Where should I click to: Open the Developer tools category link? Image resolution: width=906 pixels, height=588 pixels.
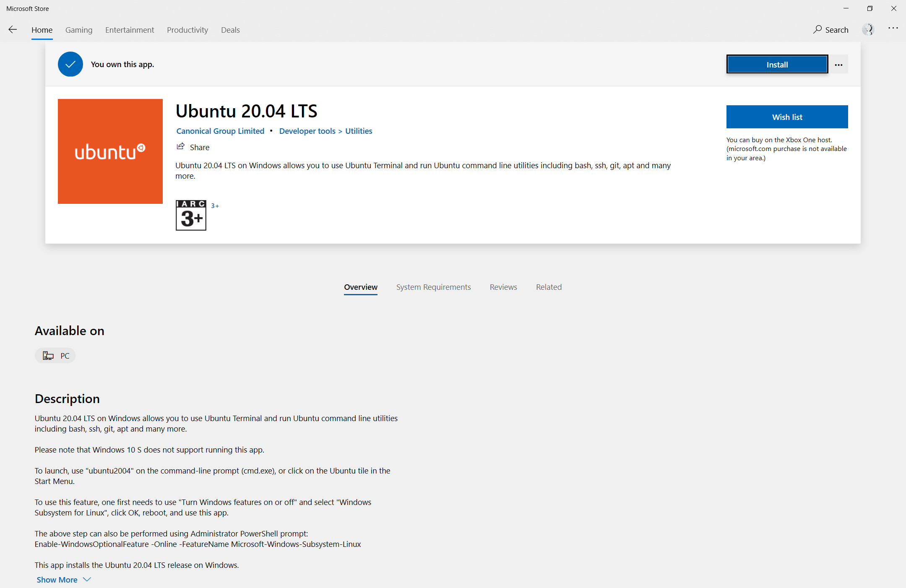307,131
